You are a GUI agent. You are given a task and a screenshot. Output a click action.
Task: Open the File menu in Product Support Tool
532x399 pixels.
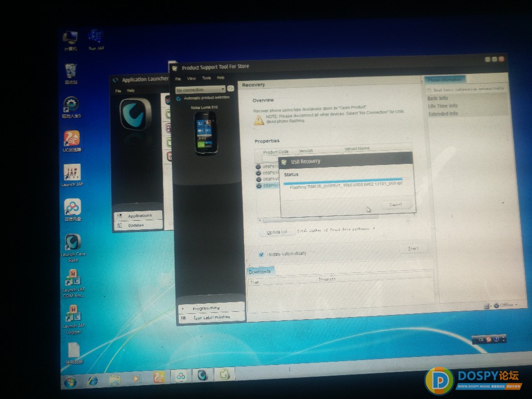point(178,79)
